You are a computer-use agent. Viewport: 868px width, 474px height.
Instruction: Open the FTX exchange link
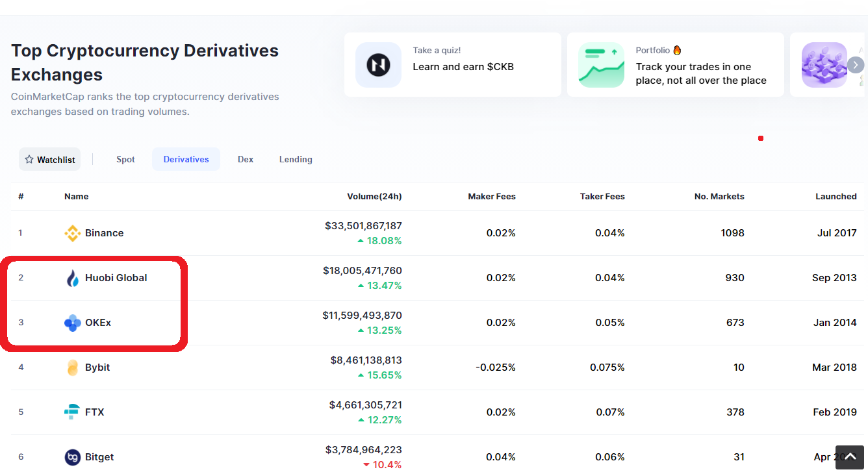(94, 412)
